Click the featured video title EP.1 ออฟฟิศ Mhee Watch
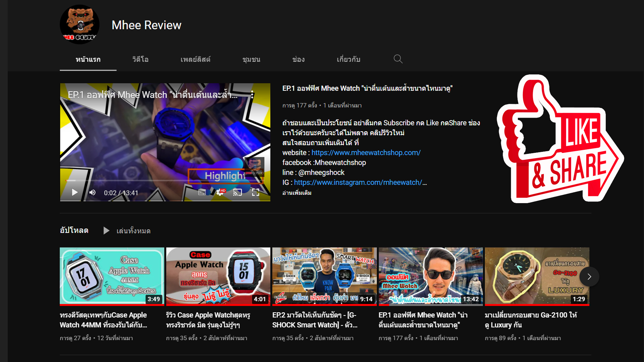Image resolution: width=644 pixels, height=362 pixels. 367,88
